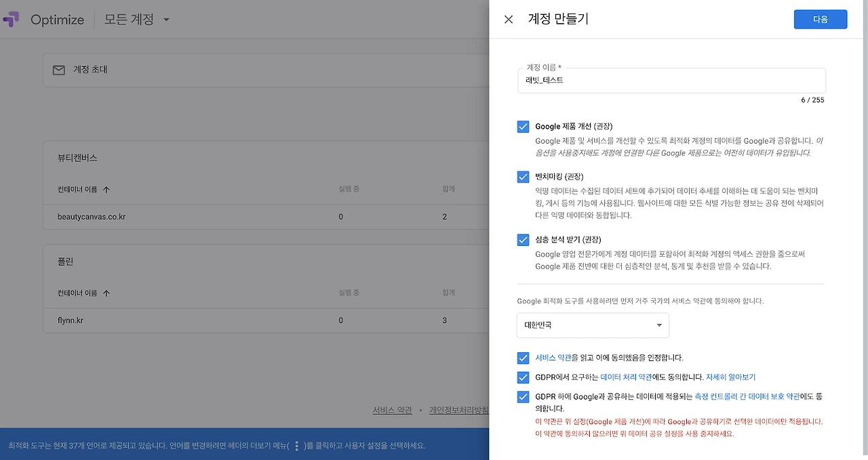Open 데이터 처리 약관 link
This screenshot has width=868, height=460.
(626, 377)
